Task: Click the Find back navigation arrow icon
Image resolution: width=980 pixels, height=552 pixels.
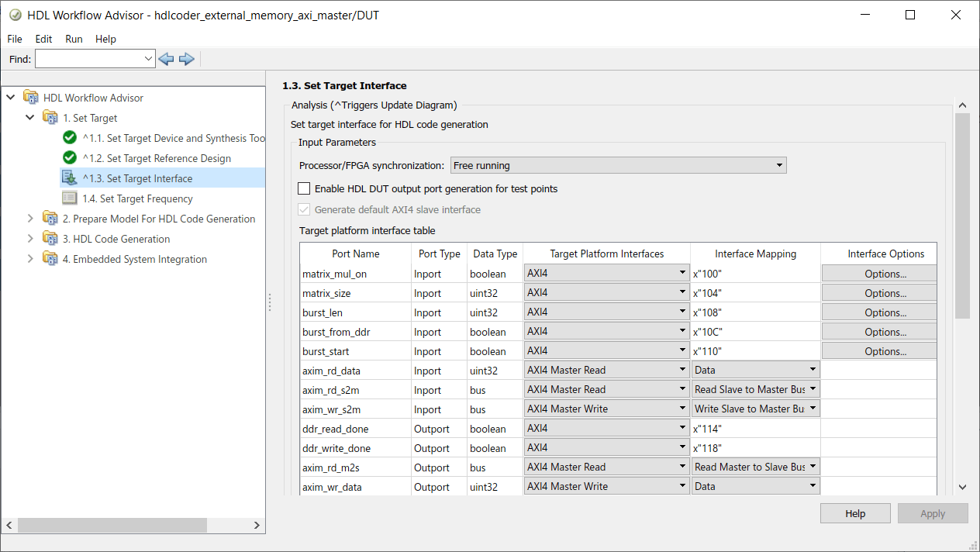Action: (165, 58)
